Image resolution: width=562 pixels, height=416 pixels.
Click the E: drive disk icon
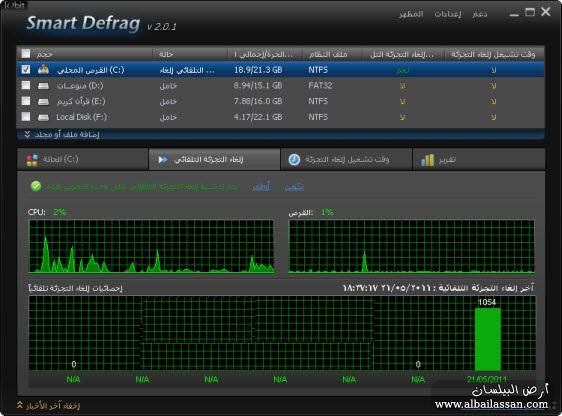[43, 101]
